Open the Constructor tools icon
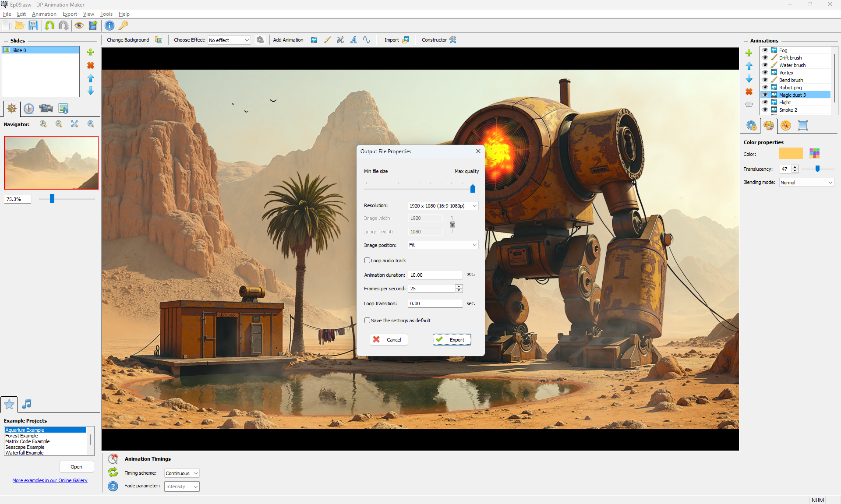841x504 pixels. pos(453,40)
